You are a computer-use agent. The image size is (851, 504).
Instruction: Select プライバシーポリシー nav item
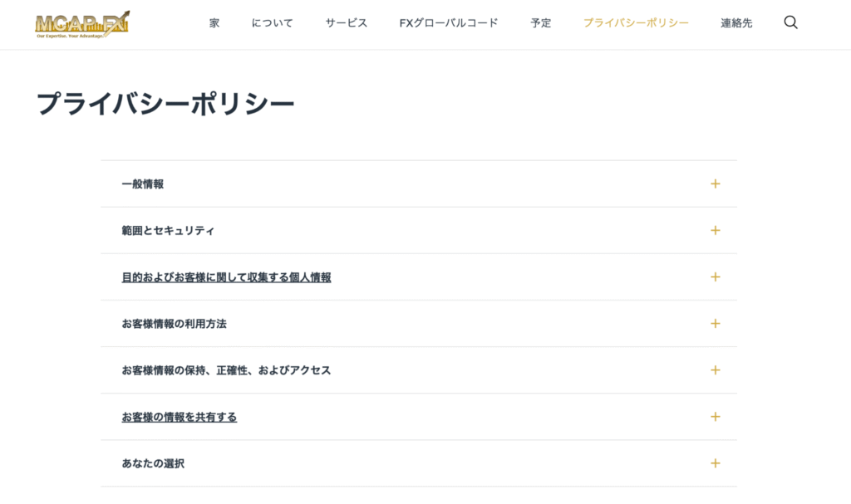pyautogui.click(x=636, y=22)
